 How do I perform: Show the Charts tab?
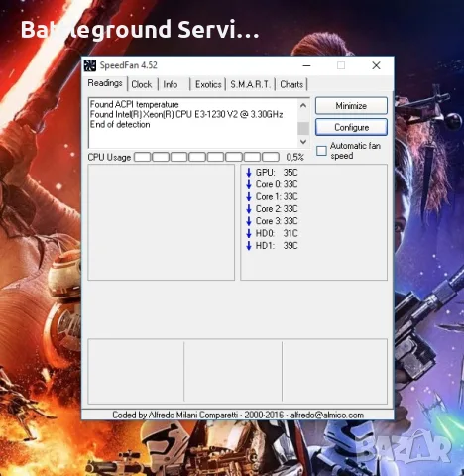point(291,84)
